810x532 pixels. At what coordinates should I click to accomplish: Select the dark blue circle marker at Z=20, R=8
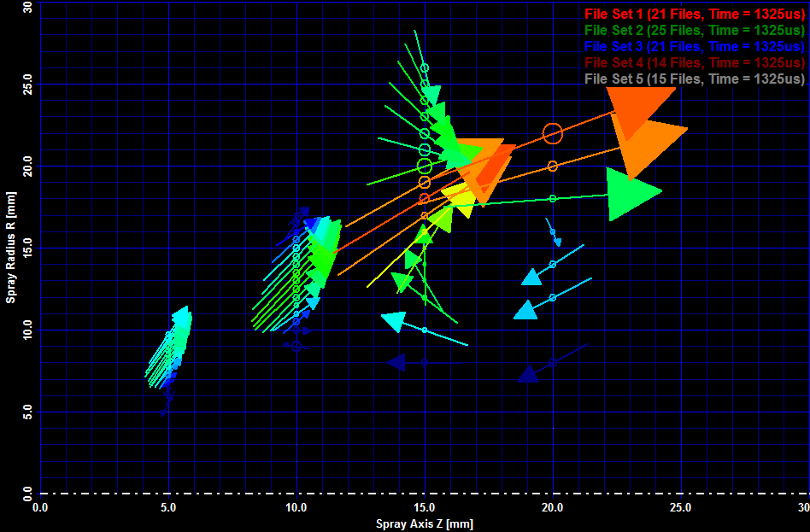point(553,363)
